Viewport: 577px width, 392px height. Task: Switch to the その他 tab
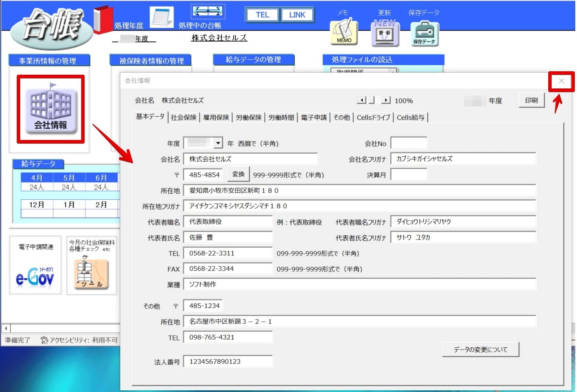coord(342,117)
